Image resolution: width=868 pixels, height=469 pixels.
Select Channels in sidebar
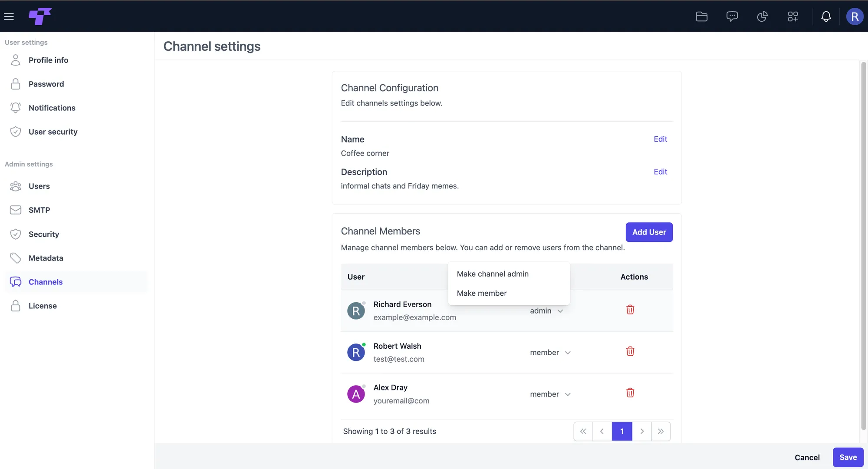[76, 282]
